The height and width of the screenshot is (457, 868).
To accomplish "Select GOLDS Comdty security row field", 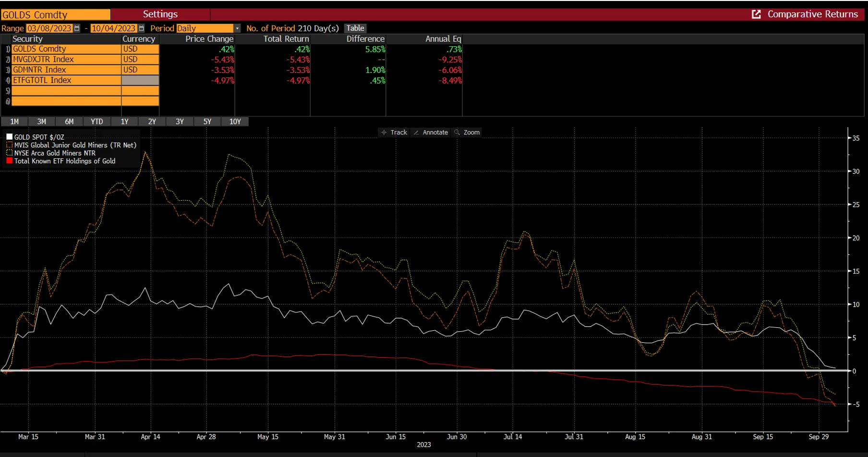I will [x=66, y=49].
